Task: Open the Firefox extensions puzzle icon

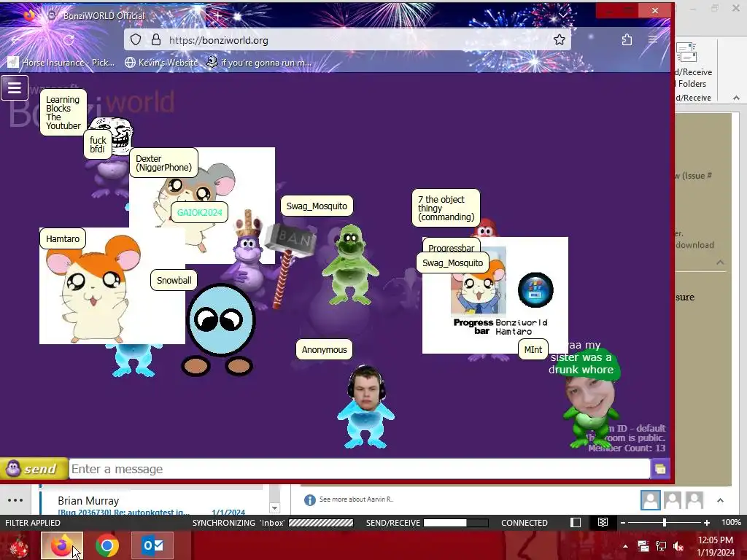Action: click(x=627, y=40)
